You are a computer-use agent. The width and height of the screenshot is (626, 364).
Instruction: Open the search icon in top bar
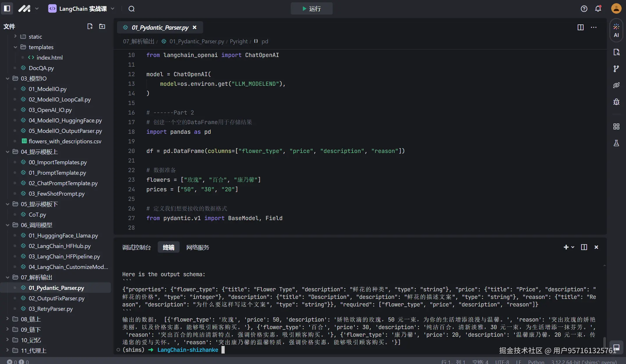(132, 9)
